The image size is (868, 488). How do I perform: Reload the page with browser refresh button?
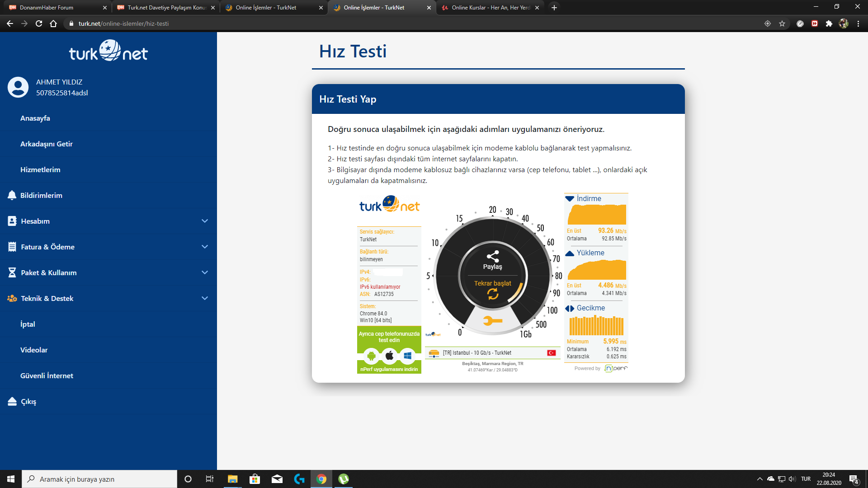click(39, 23)
